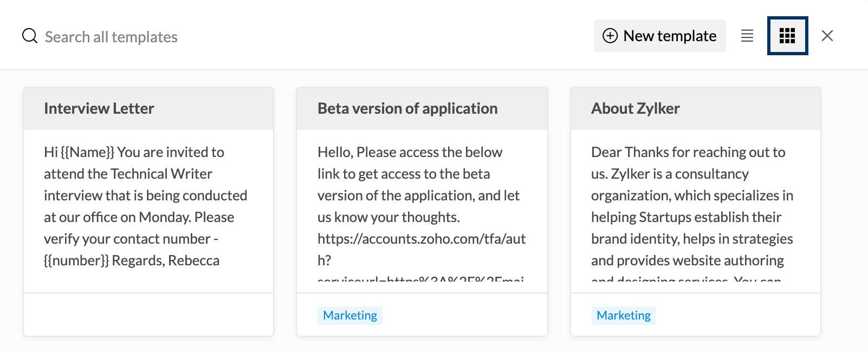Close the templates panel
The image size is (868, 352).
(x=827, y=36)
